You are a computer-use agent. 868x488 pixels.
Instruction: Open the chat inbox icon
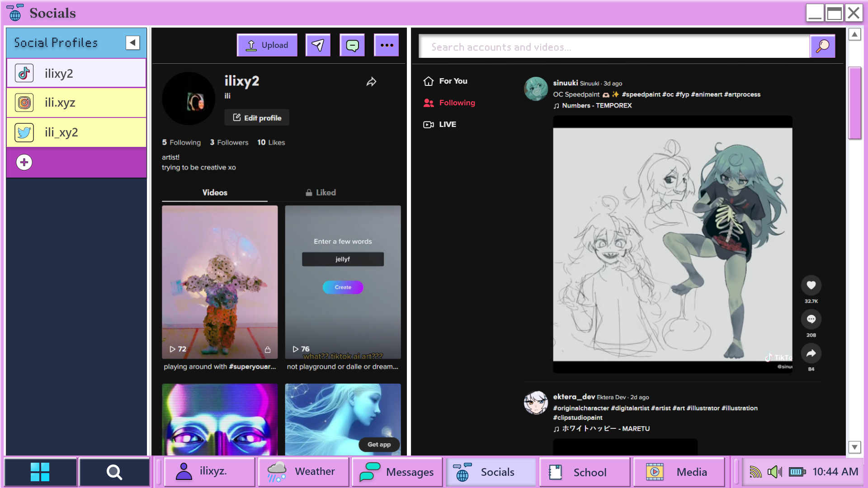point(352,45)
